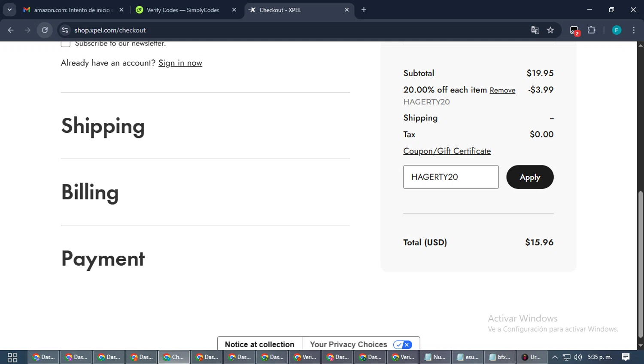The width and height of the screenshot is (644, 364).
Task: Open Windows Task View icon
Action: pyautogui.click(x=12, y=357)
